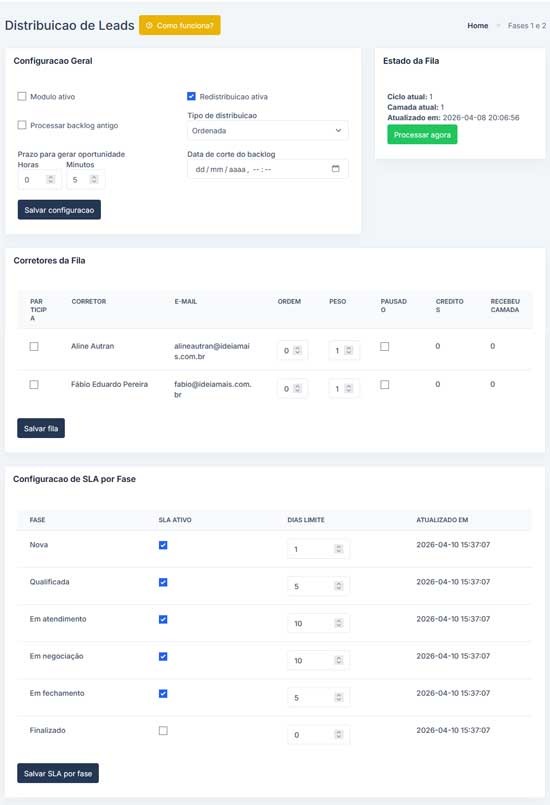The image size is (550, 805).
Task: Enable the Modulo ativo checkbox
Action: (22, 96)
